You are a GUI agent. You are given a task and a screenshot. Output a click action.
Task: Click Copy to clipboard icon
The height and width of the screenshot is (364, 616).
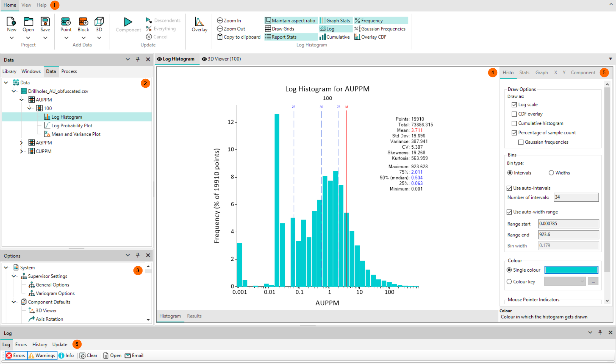point(220,37)
